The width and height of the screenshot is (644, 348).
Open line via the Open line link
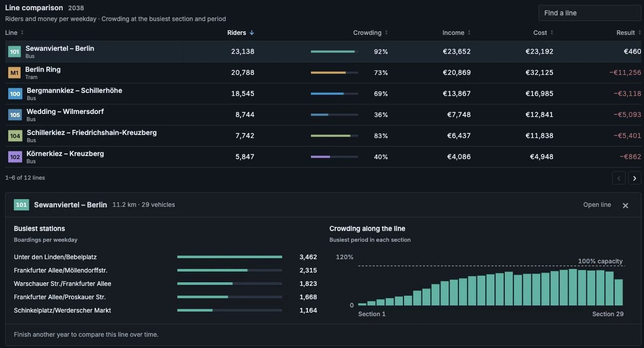597,205
